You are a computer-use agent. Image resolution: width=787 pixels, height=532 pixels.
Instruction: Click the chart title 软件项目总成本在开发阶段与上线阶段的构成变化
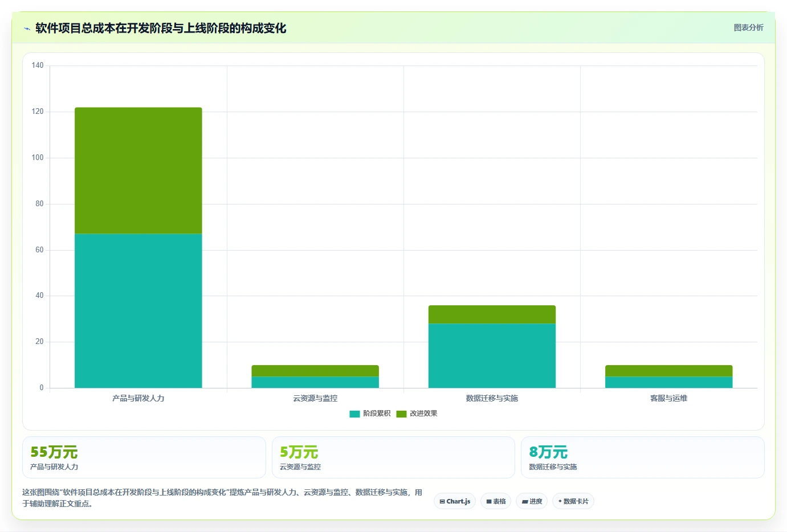click(x=161, y=28)
